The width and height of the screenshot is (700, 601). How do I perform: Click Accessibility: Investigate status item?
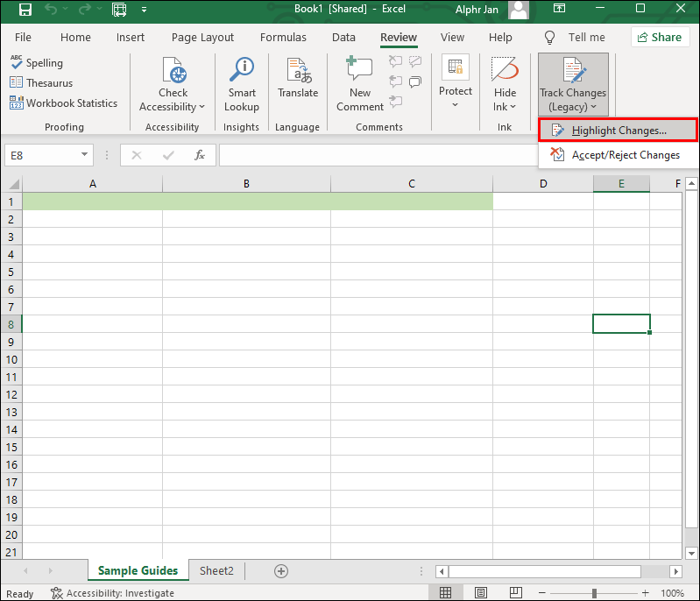112,593
